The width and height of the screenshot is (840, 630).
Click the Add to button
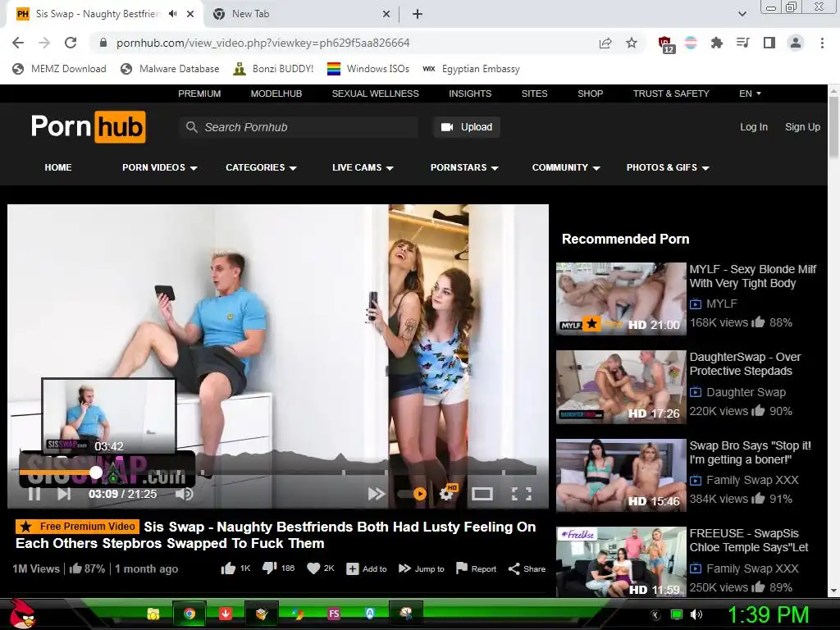(x=367, y=568)
